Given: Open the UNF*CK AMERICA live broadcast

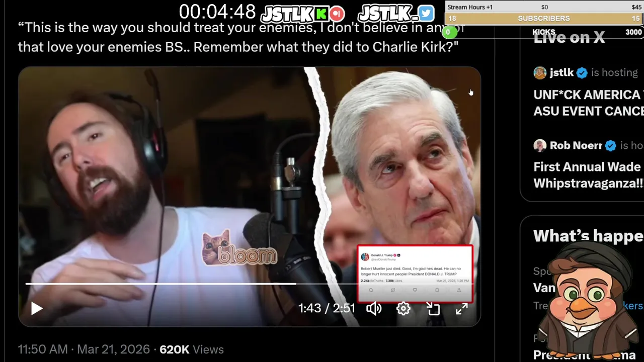Looking at the screenshot, I should (588, 103).
